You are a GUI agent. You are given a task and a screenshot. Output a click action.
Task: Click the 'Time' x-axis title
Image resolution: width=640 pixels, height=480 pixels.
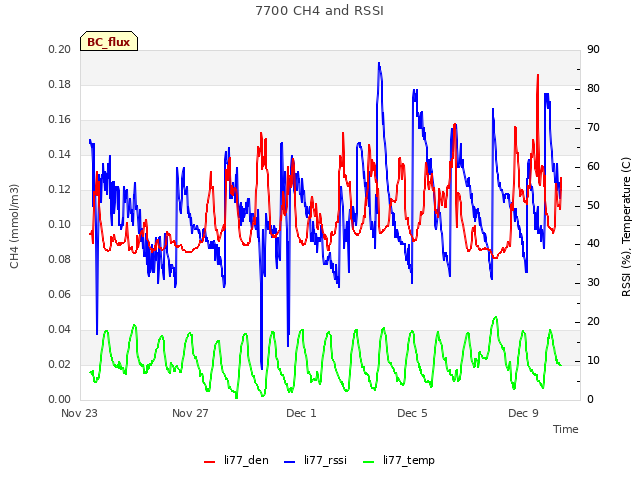[566, 429]
